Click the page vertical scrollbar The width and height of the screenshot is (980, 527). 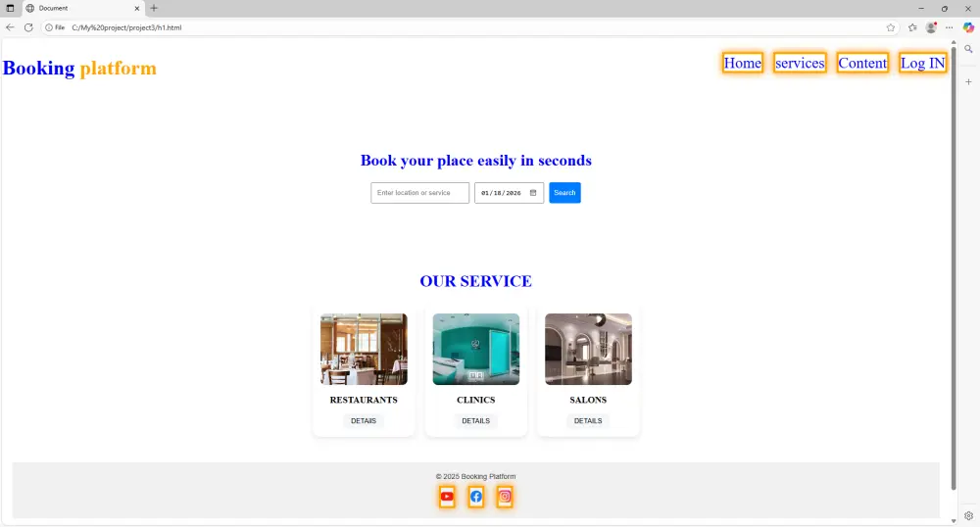click(954, 268)
